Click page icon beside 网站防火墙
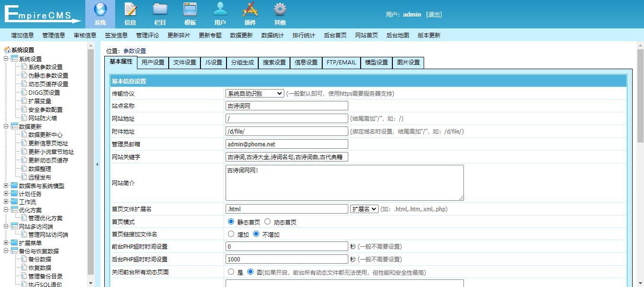The width and height of the screenshot is (644, 287). 24,118
